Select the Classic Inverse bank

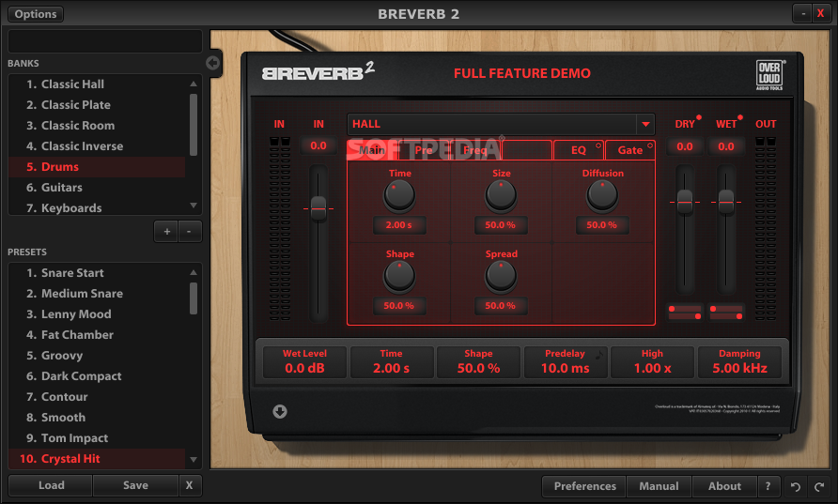97,146
